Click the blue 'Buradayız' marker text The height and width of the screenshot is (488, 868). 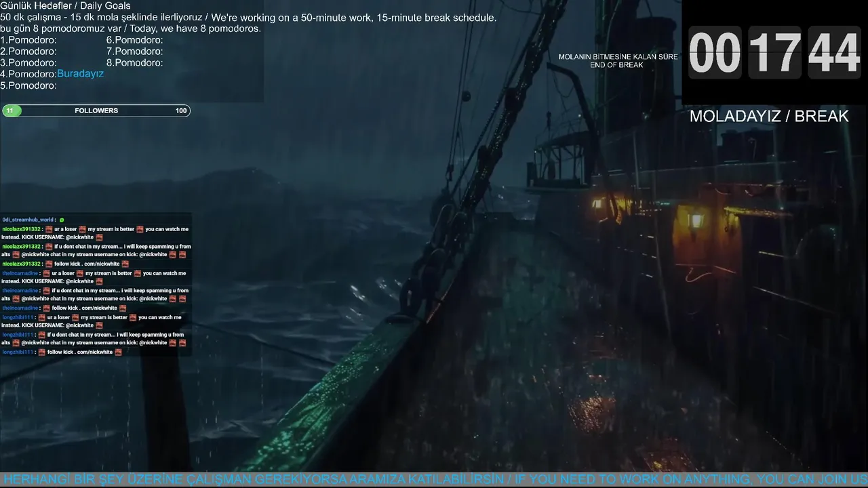80,74
